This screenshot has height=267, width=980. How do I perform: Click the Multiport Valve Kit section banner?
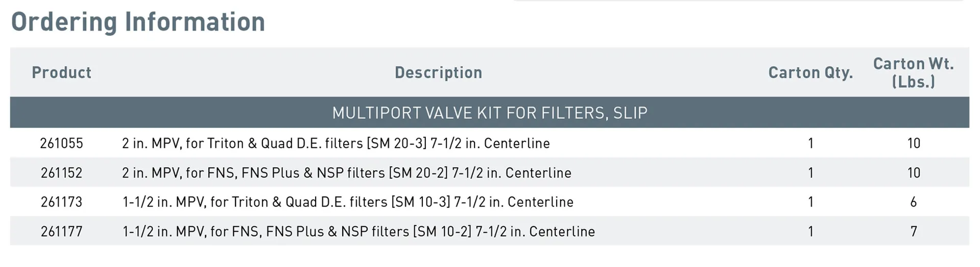coord(489,113)
